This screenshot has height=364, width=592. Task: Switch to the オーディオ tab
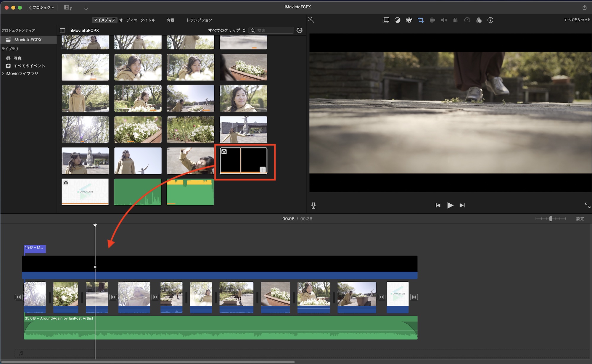128,20
